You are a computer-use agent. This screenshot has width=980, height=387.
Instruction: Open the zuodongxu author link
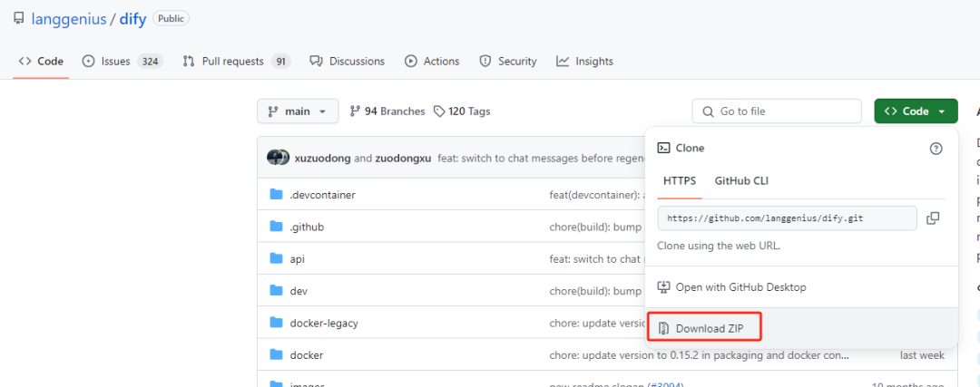coord(403,158)
